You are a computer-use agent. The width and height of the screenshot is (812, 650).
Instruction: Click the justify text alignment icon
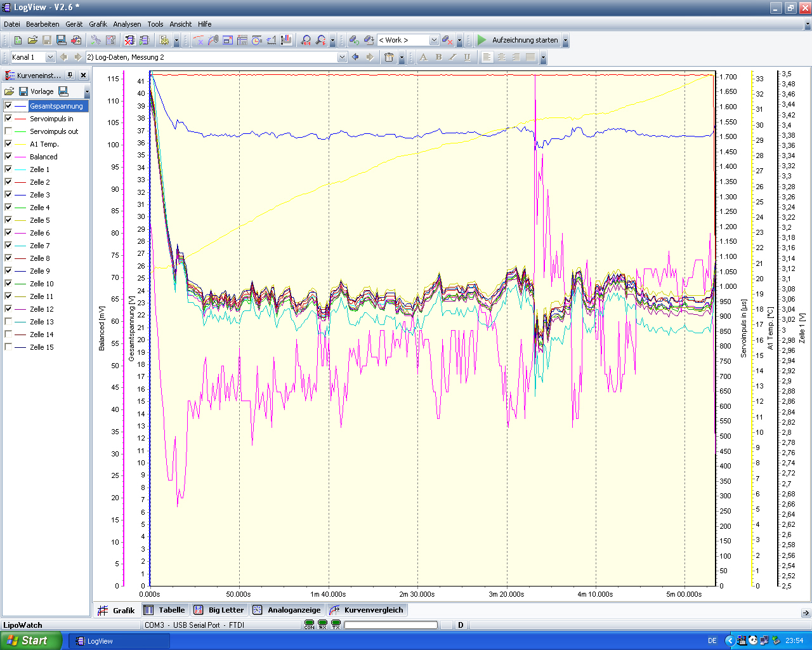(x=530, y=57)
